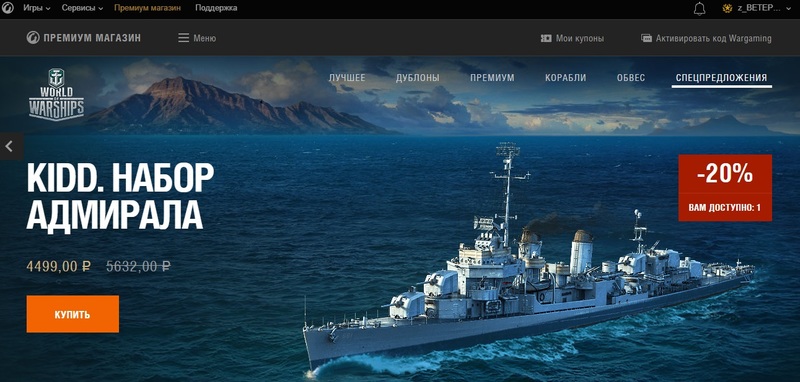Click the orange Купить button
The height and width of the screenshot is (382, 800).
coord(72,314)
